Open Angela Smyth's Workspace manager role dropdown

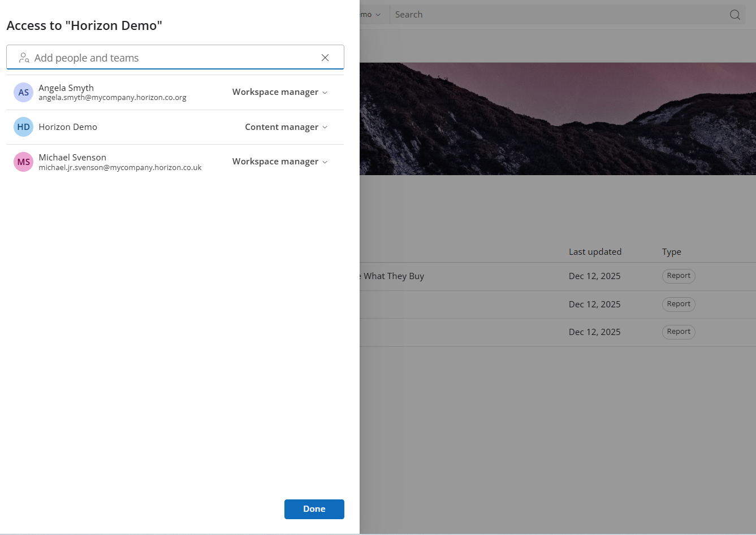[280, 92]
